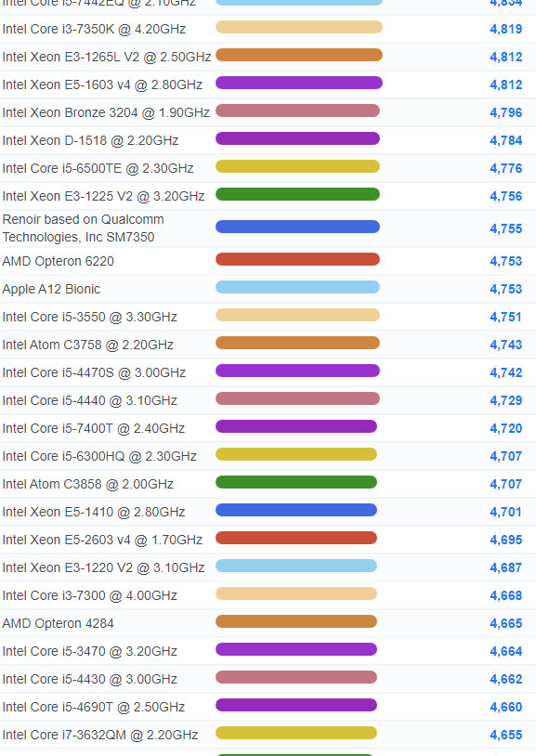Click score 4,776 for i5-6500TE
The image size is (536, 756).
point(506,168)
